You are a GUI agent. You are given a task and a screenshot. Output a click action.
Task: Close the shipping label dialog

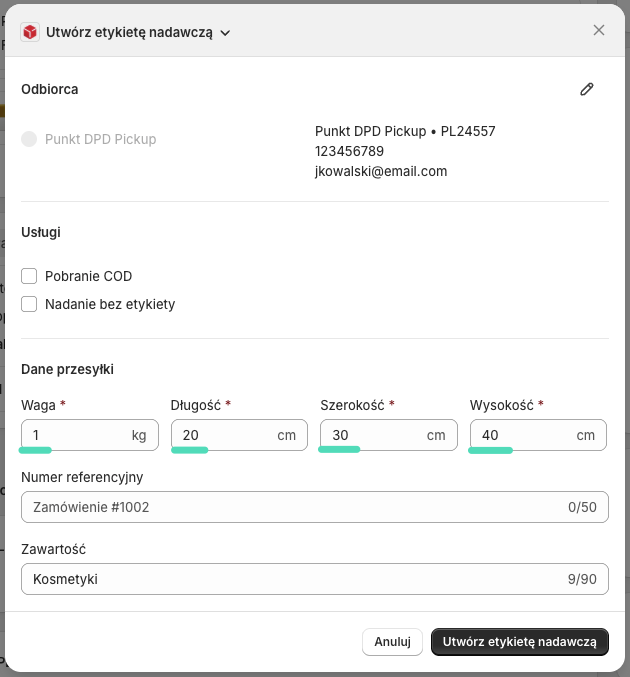(x=598, y=30)
